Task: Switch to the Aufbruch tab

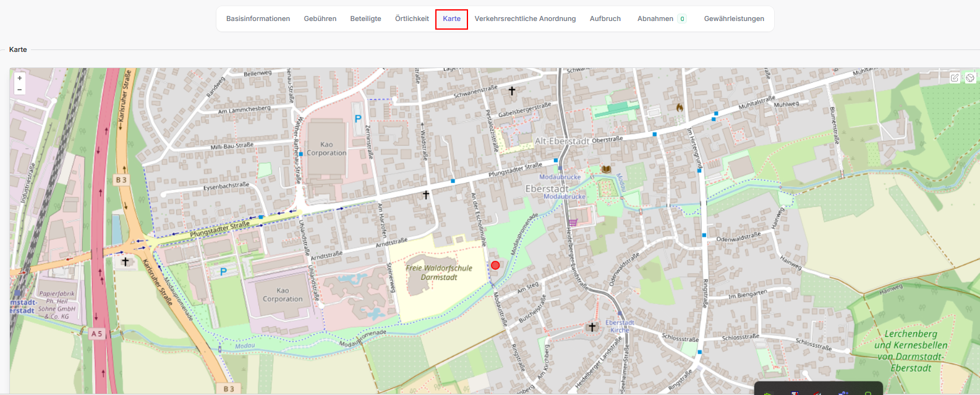Action: pos(605,19)
